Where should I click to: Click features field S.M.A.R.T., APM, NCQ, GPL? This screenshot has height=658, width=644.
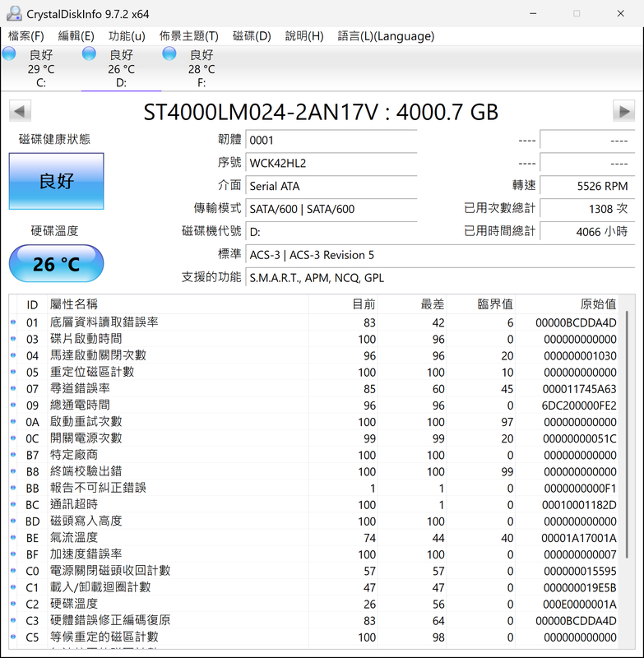pos(440,278)
